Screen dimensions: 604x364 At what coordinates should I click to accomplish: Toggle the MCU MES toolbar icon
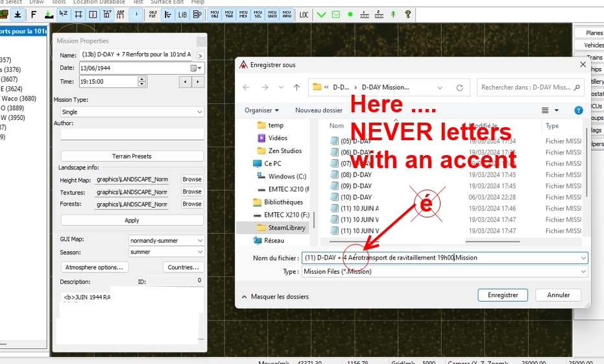243,15
